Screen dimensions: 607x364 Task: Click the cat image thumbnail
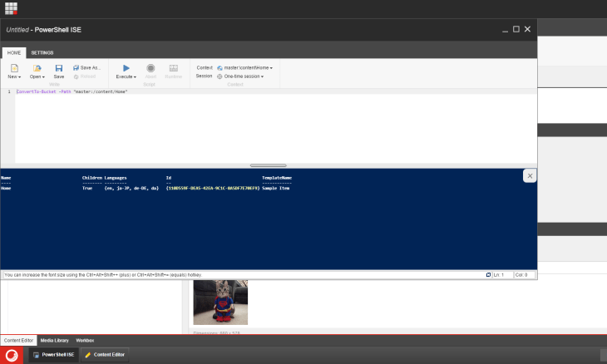coord(220,303)
